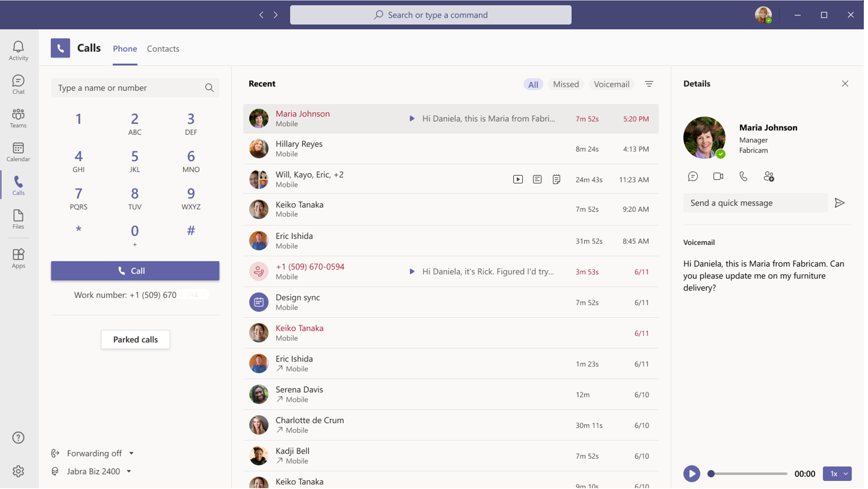
Task: Drag the voicemail audio progress slider
Action: (711, 473)
